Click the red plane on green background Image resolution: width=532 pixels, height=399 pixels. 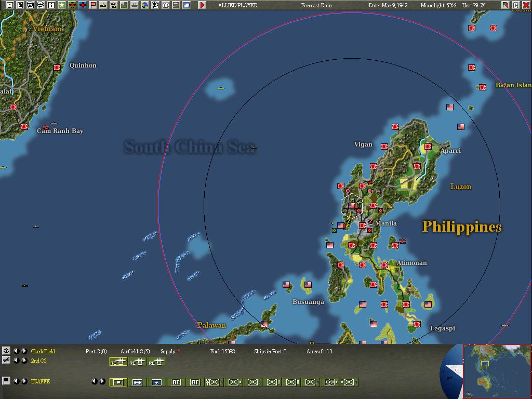72,5
